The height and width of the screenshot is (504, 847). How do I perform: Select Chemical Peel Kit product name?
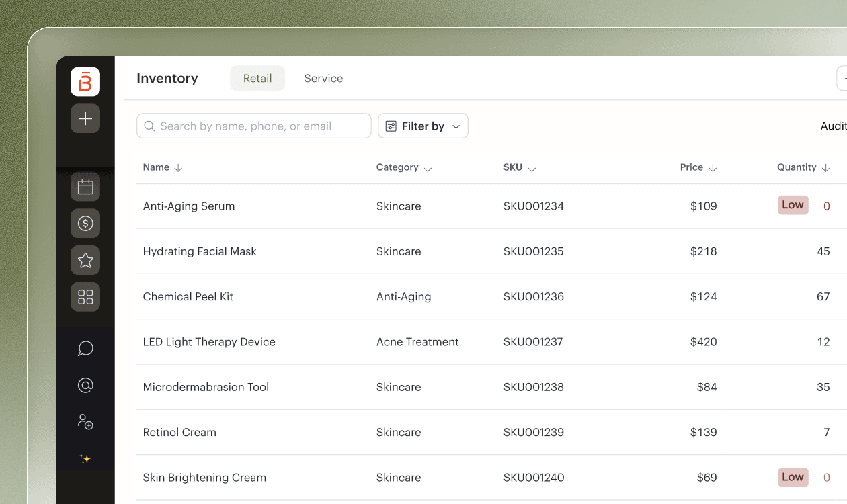(x=188, y=296)
